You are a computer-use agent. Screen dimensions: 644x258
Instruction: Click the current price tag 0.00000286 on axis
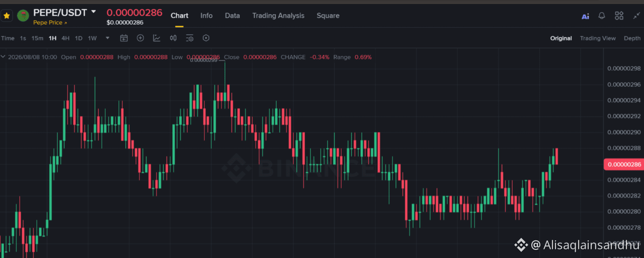coord(623,164)
